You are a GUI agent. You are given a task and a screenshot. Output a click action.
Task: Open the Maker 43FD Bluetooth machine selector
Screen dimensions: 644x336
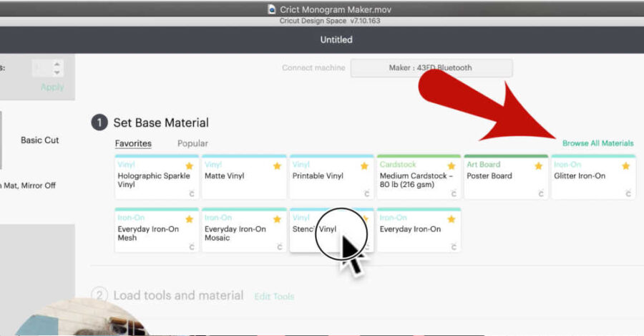point(431,68)
